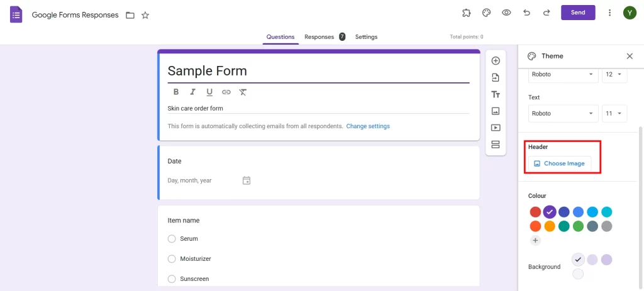
Task: Open date picker calendar icon
Action: 247,180
